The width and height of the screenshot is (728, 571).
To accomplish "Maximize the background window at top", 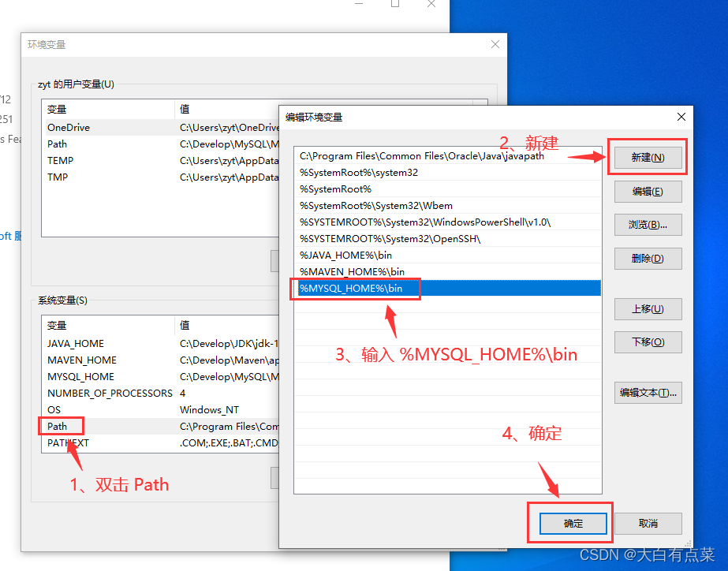I will coord(395,4).
